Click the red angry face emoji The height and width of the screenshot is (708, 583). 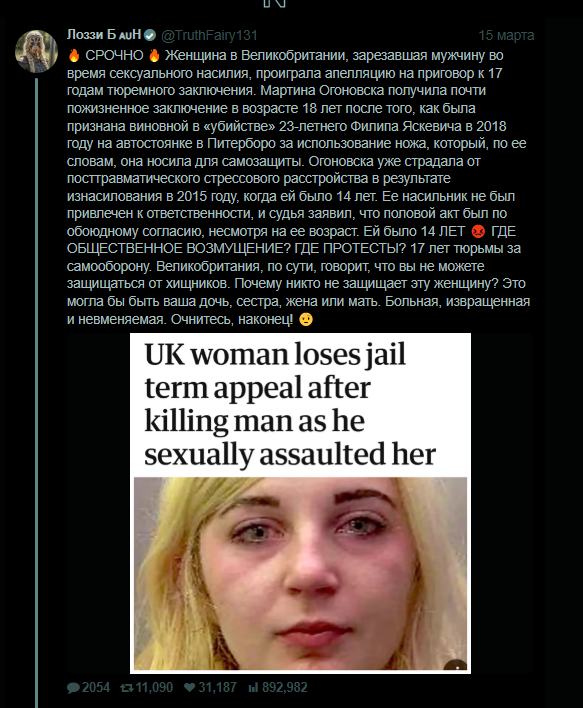click(x=478, y=231)
